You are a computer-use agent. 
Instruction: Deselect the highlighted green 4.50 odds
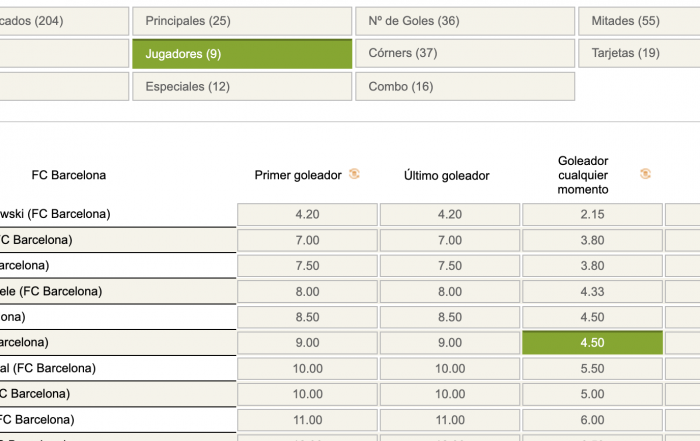[592, 343]
